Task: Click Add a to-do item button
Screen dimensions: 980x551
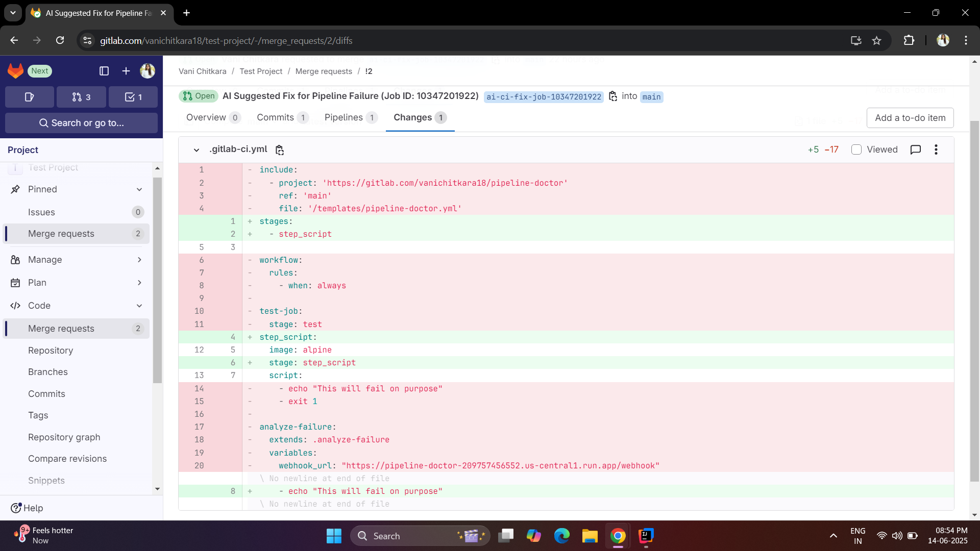Action: pyautogui.click(x=910, y=118)
